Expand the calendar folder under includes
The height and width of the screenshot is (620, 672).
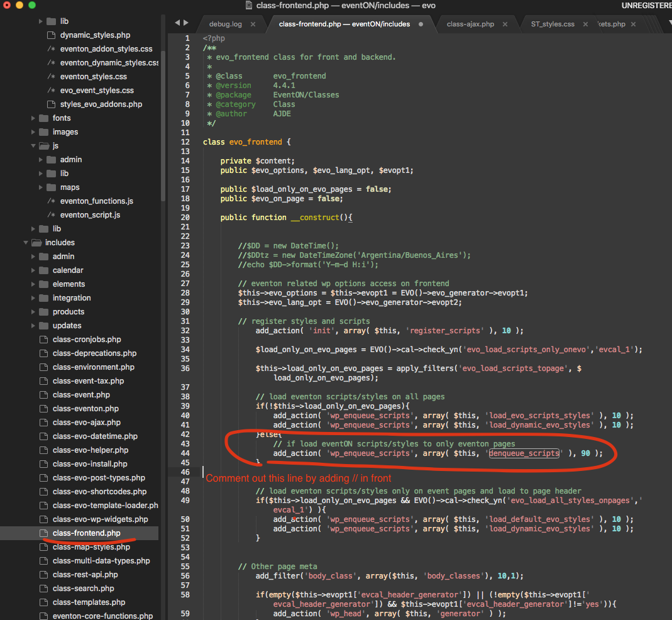[x=33, y=270]
